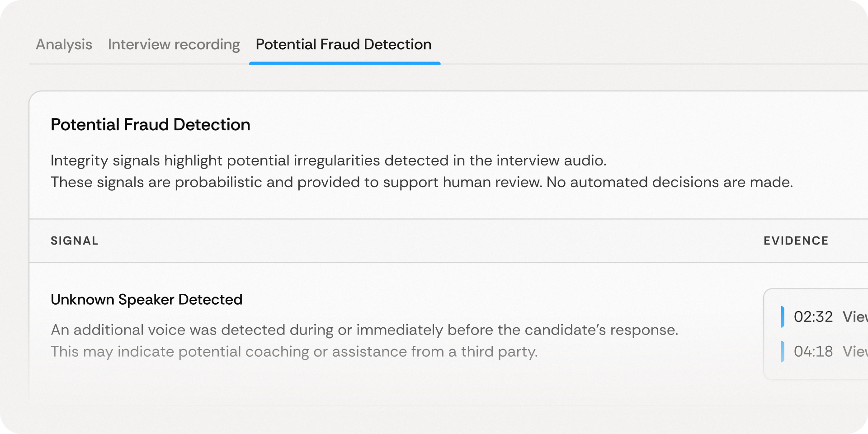Viewport: 868px width, 434px height.
Task: Click the blue marker bar next to 02:32
Action: [783, 316]
